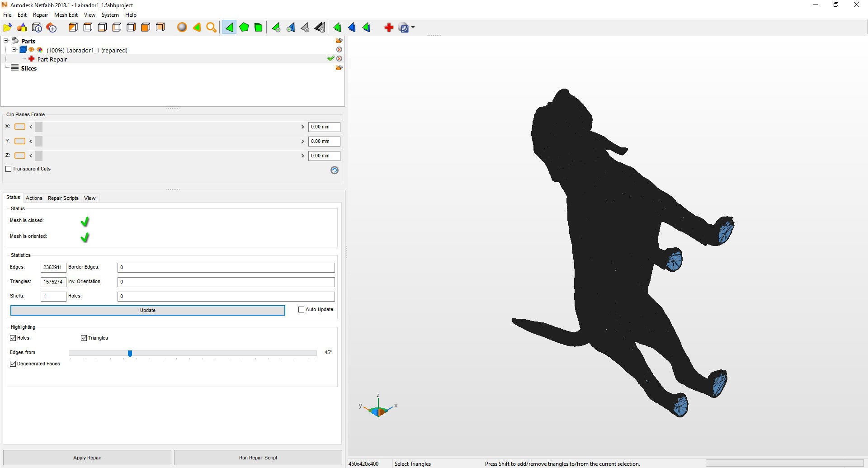
Task: Apply Part Repair with green checkmark
Action: (x=330, y=59)
